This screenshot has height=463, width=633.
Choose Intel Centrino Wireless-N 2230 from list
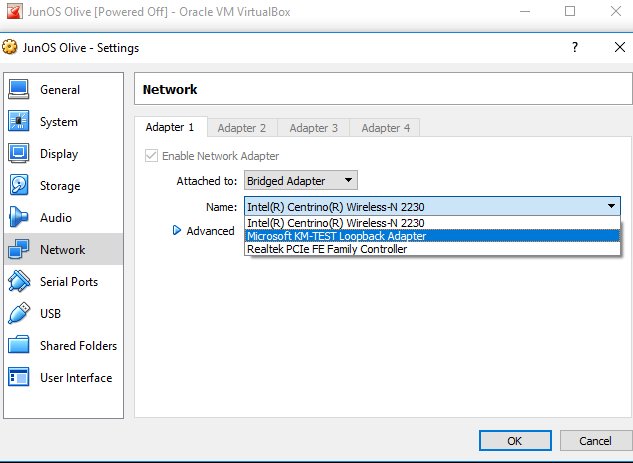tap(432, 223)
